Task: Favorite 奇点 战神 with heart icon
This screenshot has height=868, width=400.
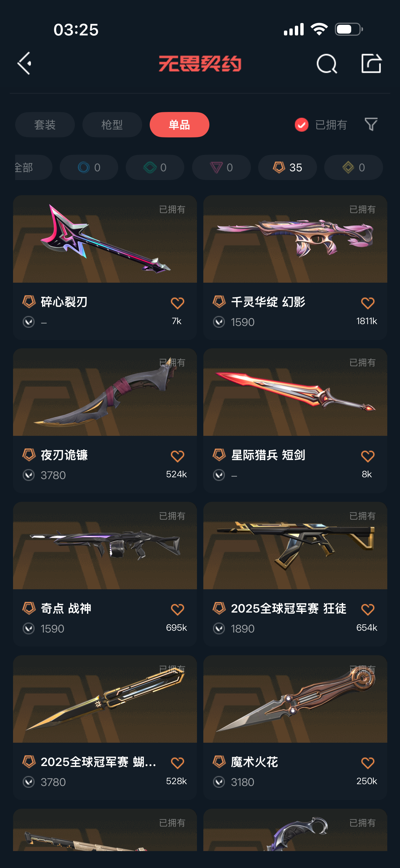Action: 177,610
